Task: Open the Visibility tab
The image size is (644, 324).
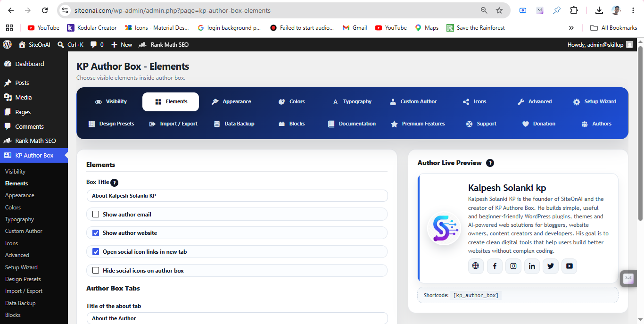Action: pyautogui.click(x=111, y=101)
